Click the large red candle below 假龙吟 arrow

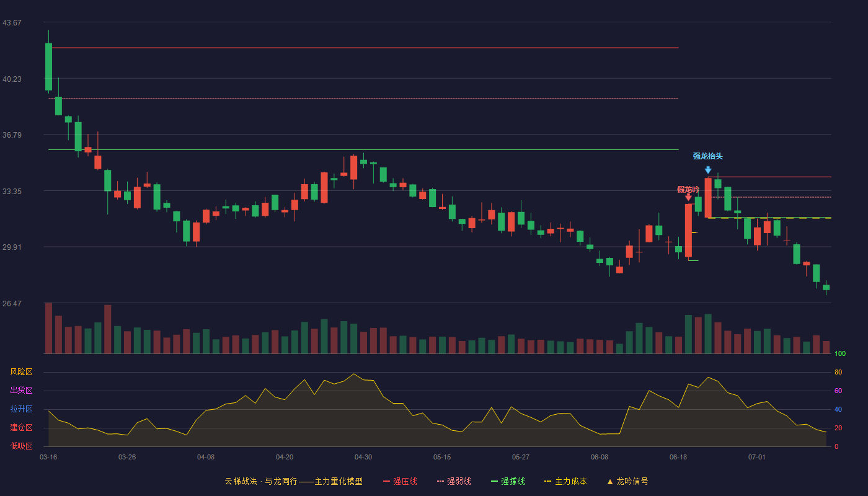pyautogui.click(x=688, y=230)
